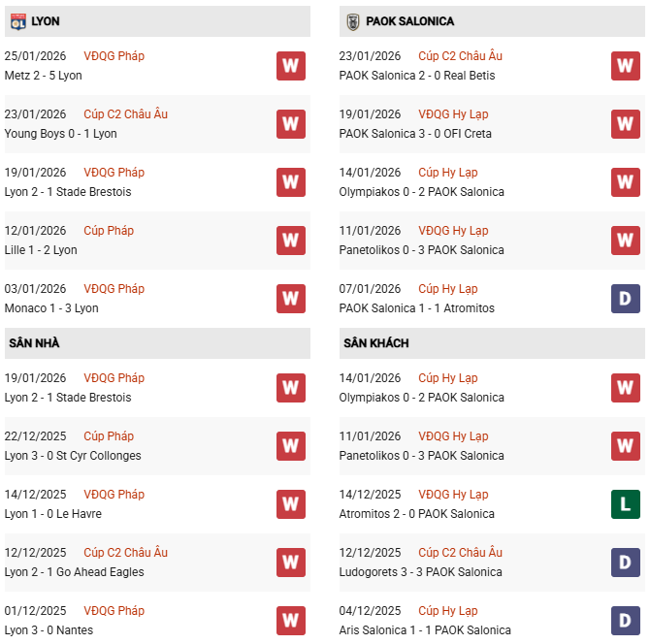This screenshot has height=644, width=650.
Task: Open the Cúp Pháp link for Lille match
Action: (x=109, y=231)
